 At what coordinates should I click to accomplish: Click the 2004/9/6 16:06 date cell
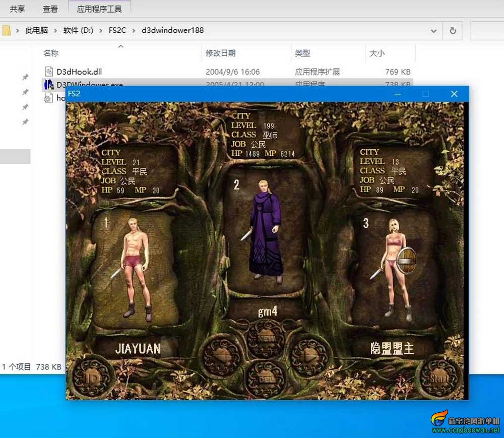pos(233,72)
